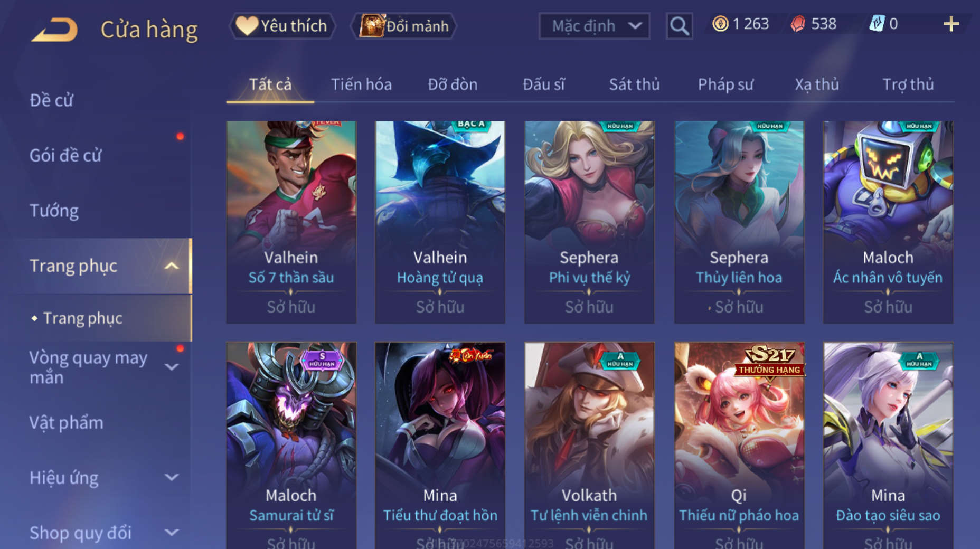This screenshot has height=549, width=980.
Task: Open Đổi mảnh chest icon
Action: point(372,25)
